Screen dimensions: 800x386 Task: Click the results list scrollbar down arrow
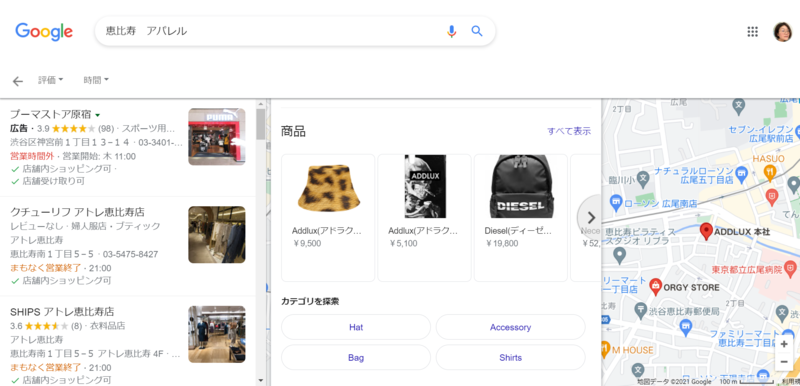click(261, 380)
